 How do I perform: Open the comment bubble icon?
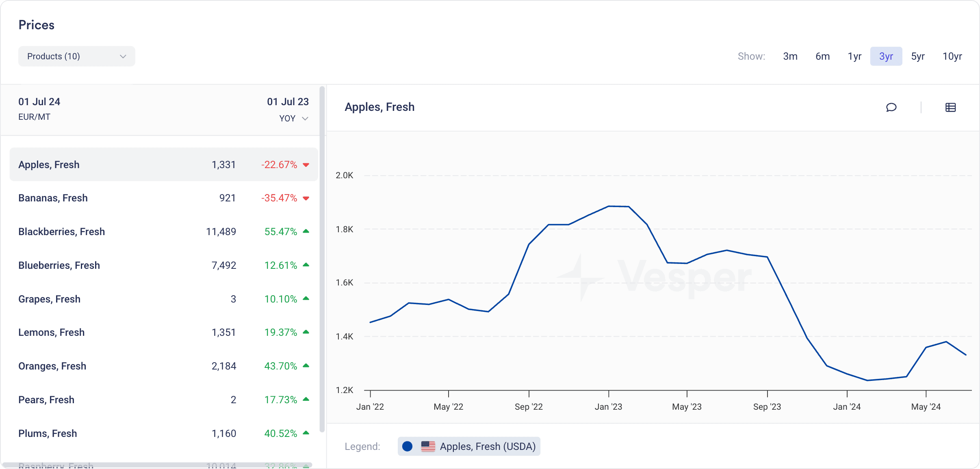click(x=891, y=107)
